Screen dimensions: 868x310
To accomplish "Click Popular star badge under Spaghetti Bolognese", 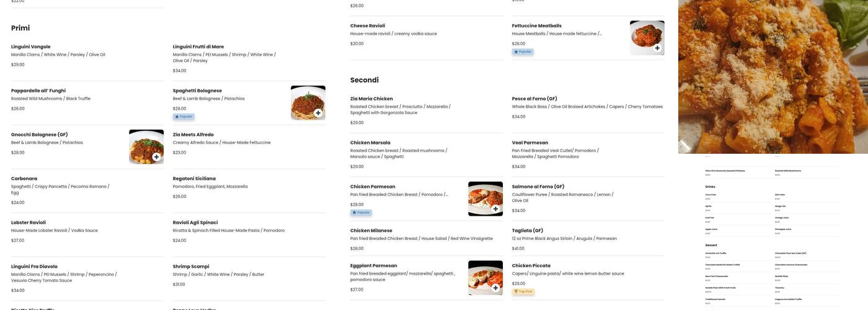I will tap(184, 117).
